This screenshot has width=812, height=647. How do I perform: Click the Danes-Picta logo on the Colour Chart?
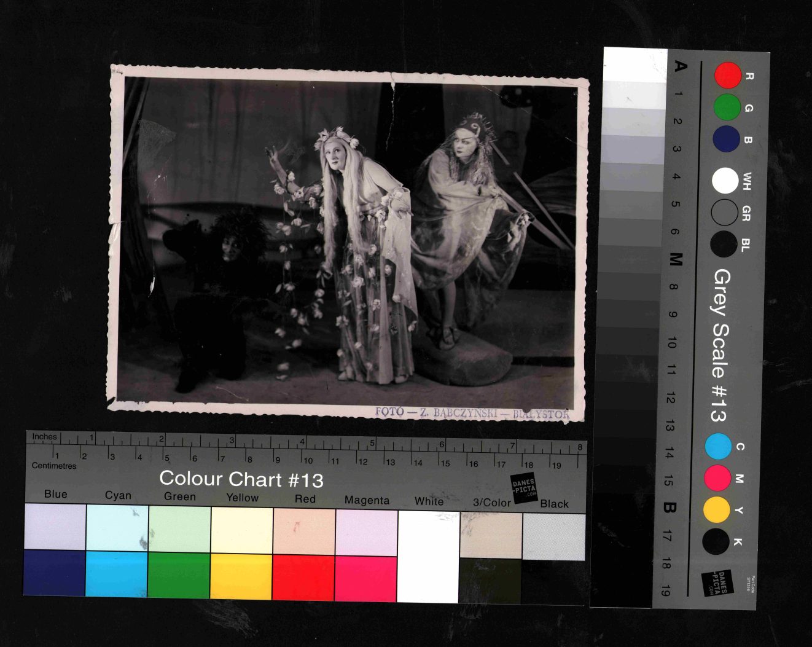524,488
